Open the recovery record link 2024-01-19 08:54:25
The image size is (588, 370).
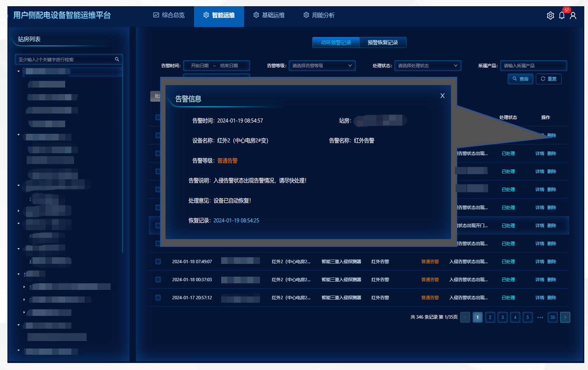pyautogui.click(x=236, y=221)
